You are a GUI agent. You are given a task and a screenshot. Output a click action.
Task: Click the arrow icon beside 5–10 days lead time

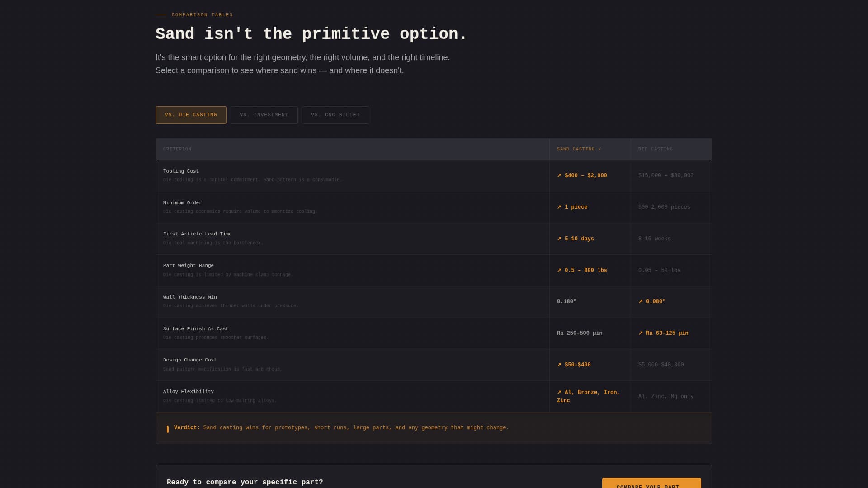[x=559, y=239]
